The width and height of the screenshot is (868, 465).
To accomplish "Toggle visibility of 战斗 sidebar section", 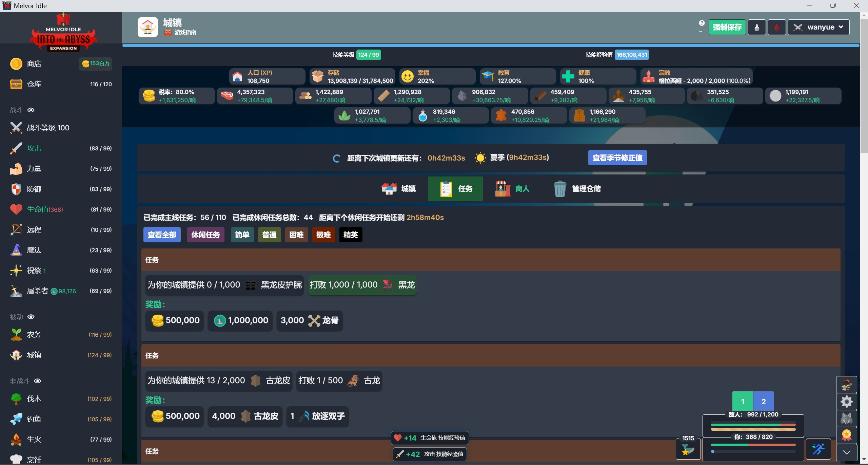I will 31,110.
